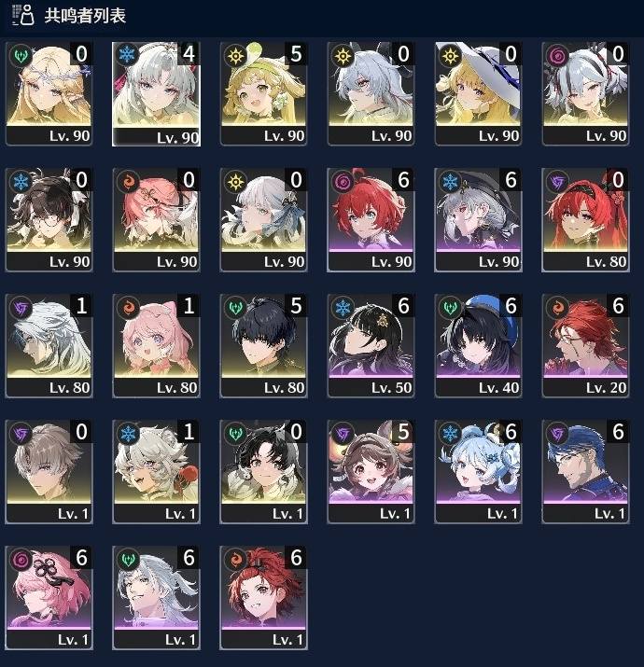Click the Aero icon on the silver-haired Lv. 1 card
Screen dimensions: 644x667
pos(128,559)
